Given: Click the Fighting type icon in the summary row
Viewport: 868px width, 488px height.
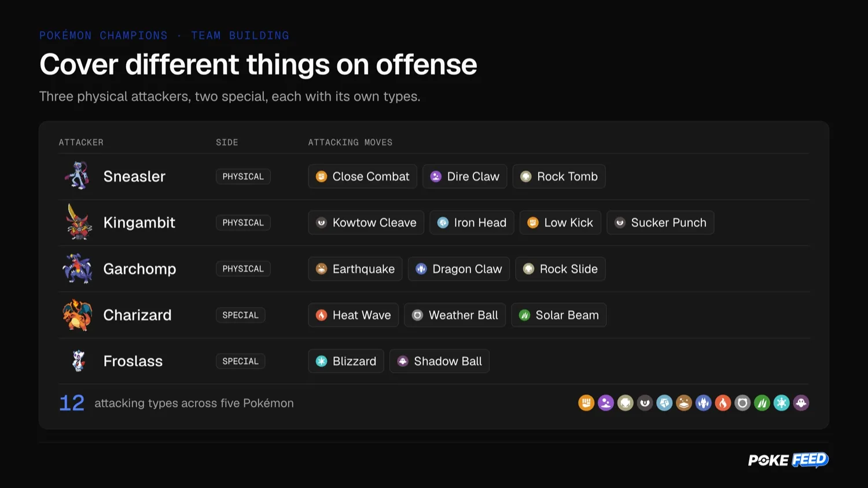Looking at the screenshot, I should 586,403.
